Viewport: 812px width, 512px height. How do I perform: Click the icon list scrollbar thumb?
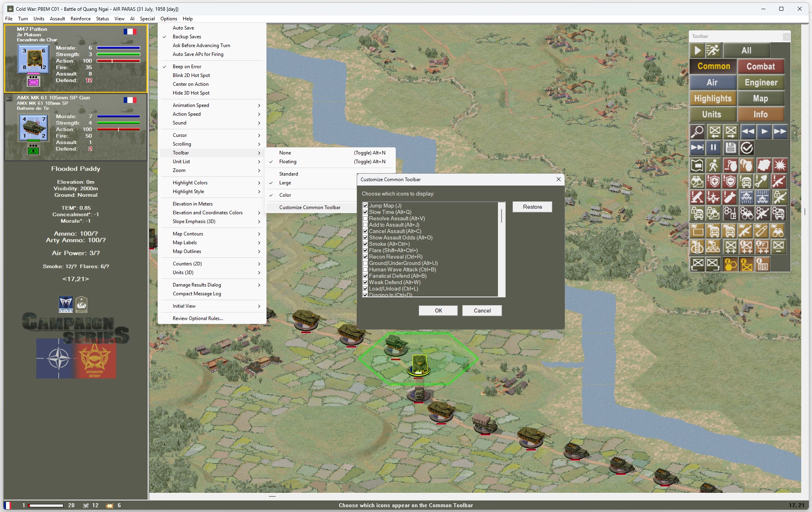(502, 216)
